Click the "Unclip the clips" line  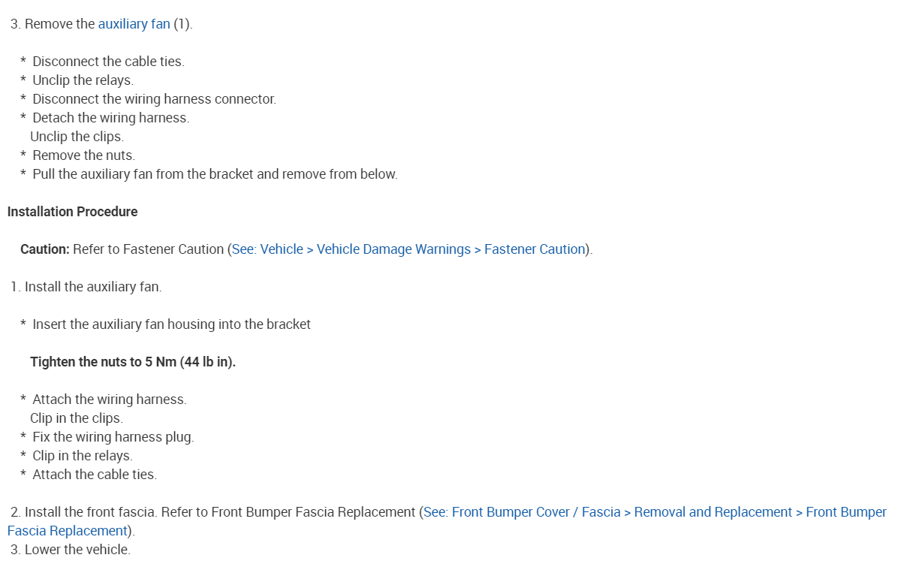(x=77, y=137)
